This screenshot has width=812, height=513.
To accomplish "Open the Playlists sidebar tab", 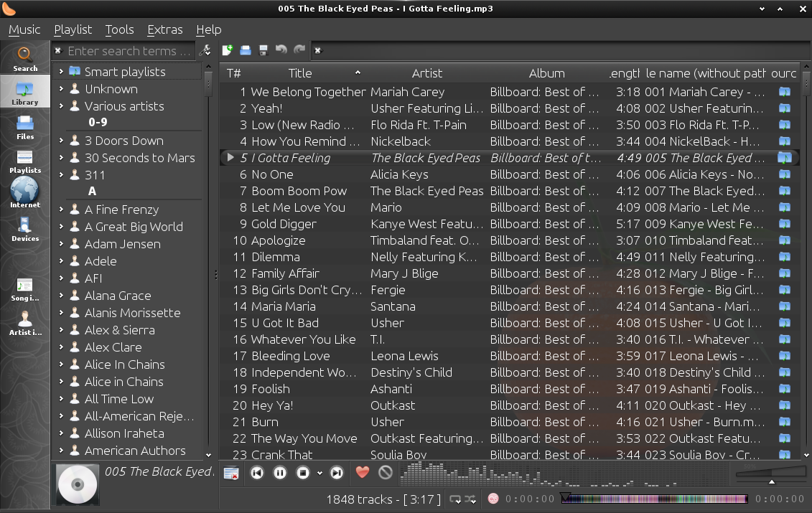I will point(25,161).
